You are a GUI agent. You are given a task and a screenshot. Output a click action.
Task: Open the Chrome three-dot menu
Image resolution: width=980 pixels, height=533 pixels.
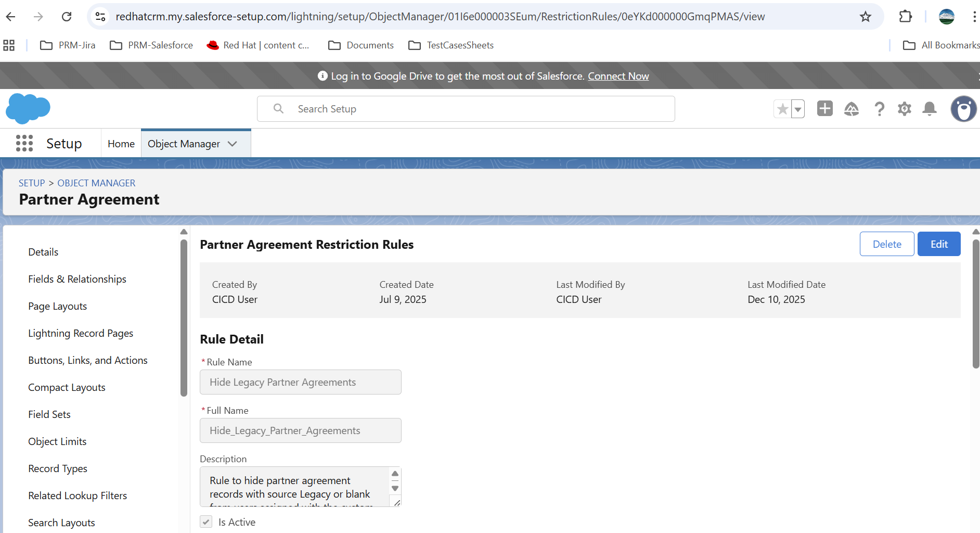click(x=974, y=17)
